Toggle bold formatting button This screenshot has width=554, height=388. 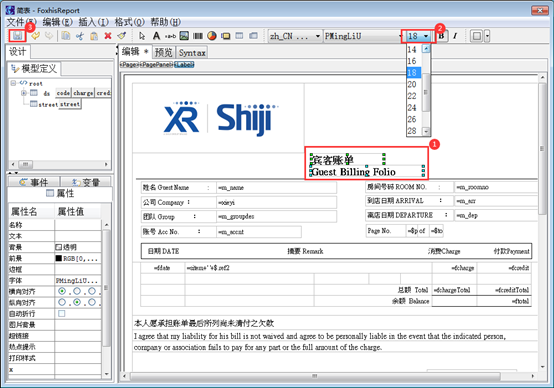coord(441,36)
